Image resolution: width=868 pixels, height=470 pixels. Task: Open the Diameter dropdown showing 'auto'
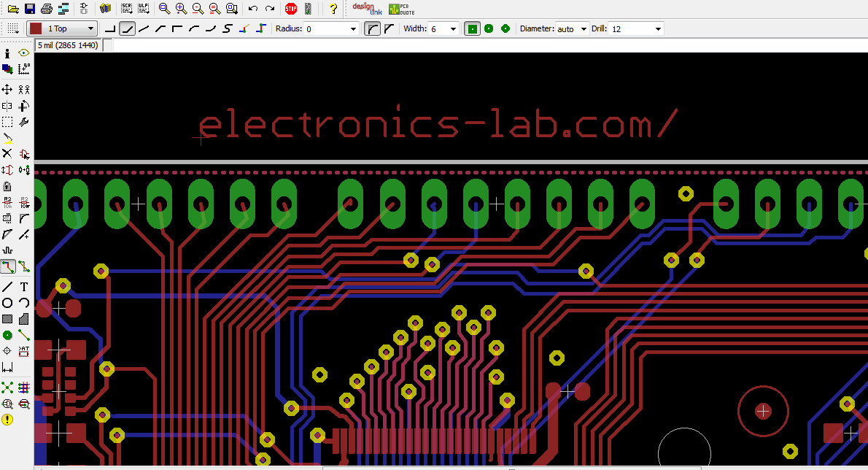click(584, 28)
